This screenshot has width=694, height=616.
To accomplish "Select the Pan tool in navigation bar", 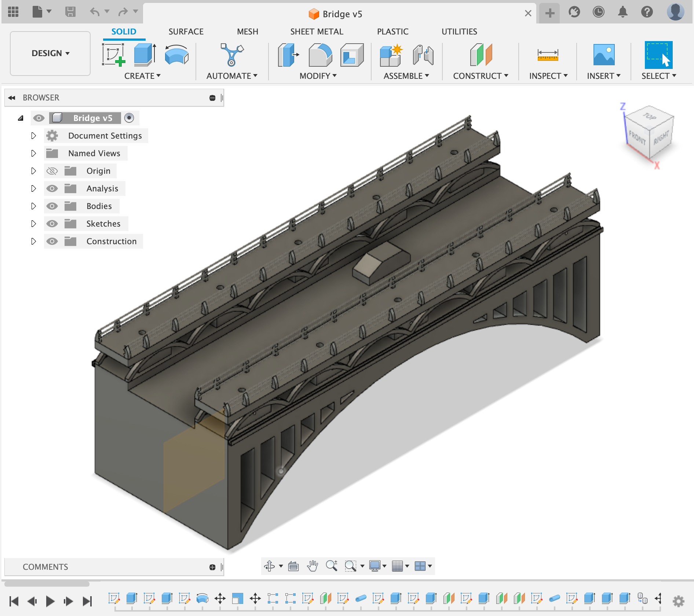I will (x=313, y=566).
